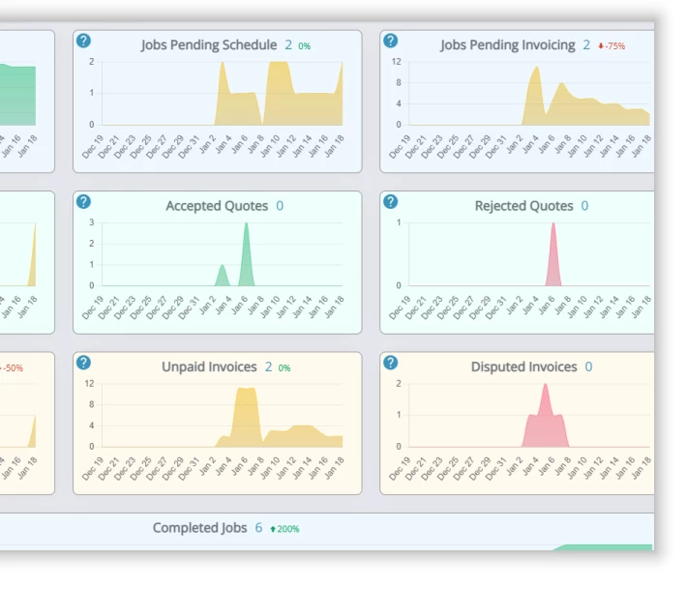Select the Unpaid Invoices title
The height and width of the screenshot is (616, 687).
tap(209, 367)
